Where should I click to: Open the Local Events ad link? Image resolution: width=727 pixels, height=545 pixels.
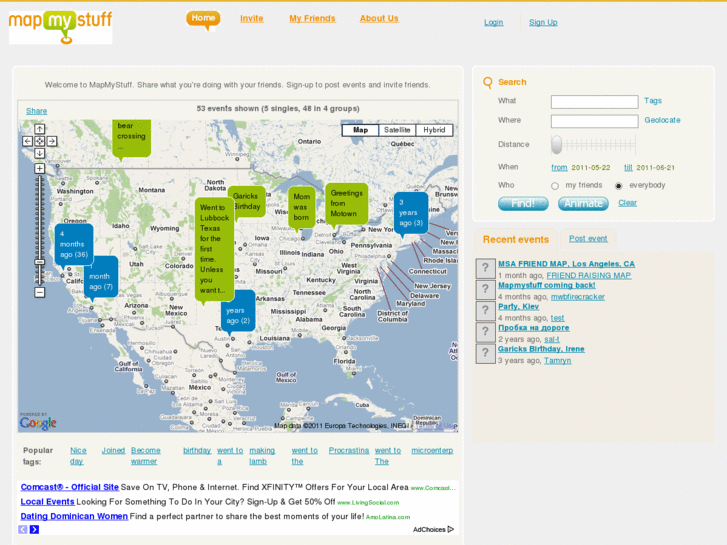click(47, 502)
